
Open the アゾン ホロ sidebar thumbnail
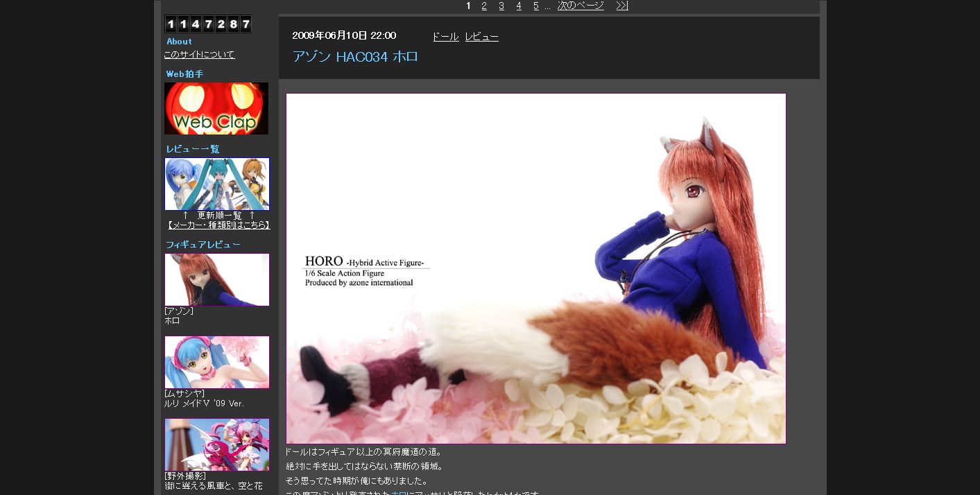(x=217, y=279)
